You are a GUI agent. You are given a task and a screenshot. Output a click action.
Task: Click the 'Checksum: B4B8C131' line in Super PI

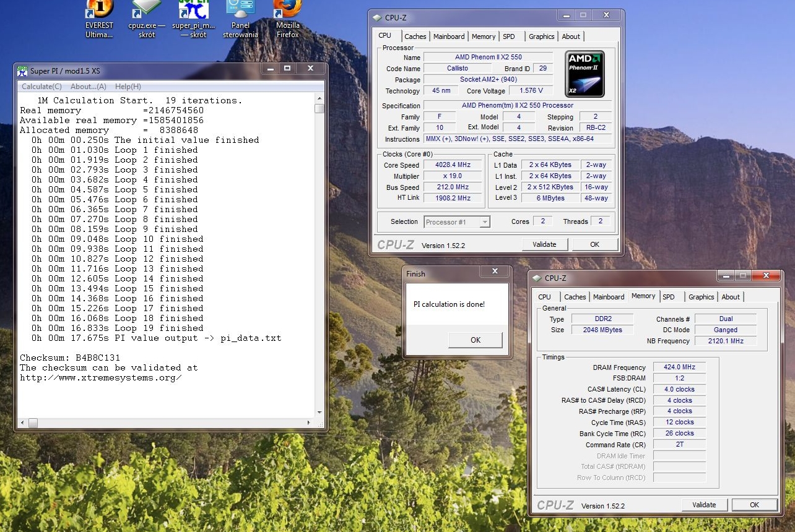point(70,358)
